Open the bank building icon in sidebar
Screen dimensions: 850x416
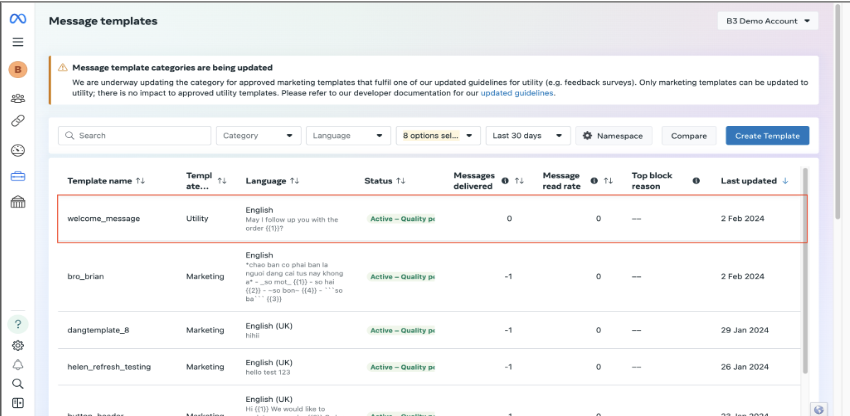click(x=18, y=202)
